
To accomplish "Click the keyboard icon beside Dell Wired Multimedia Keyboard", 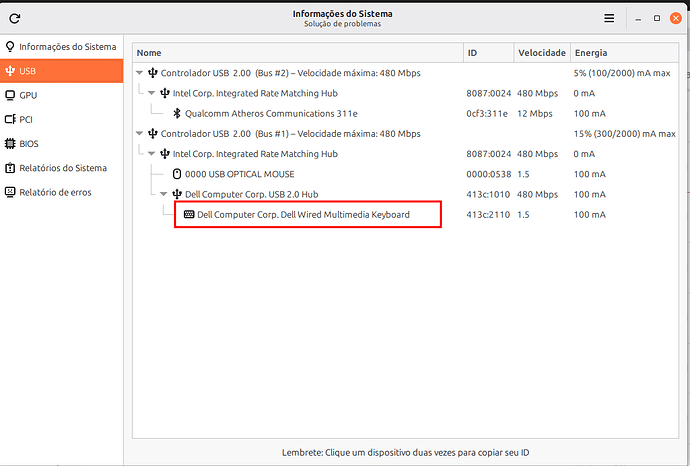I will (x=189, y=214).
